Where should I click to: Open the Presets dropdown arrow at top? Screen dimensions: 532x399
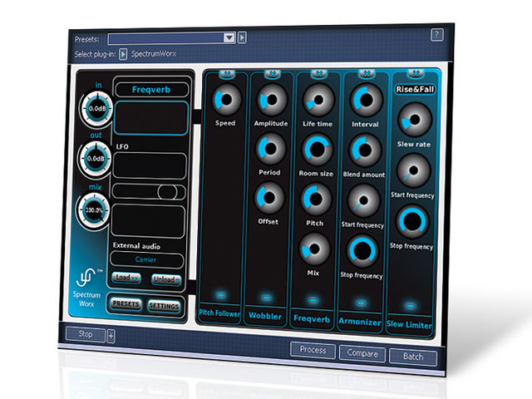pos(229,37)
